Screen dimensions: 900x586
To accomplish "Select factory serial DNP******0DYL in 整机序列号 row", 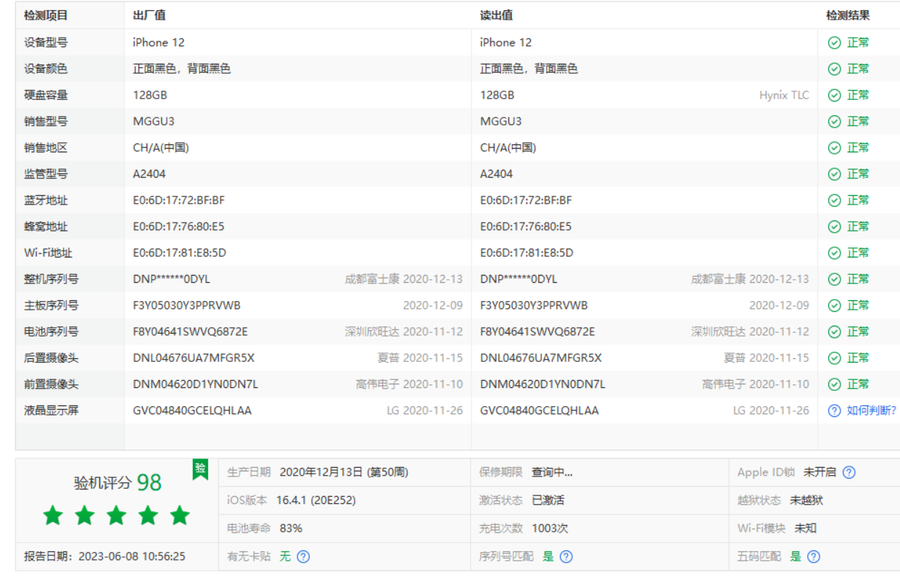I will click(x=171, y=279).
